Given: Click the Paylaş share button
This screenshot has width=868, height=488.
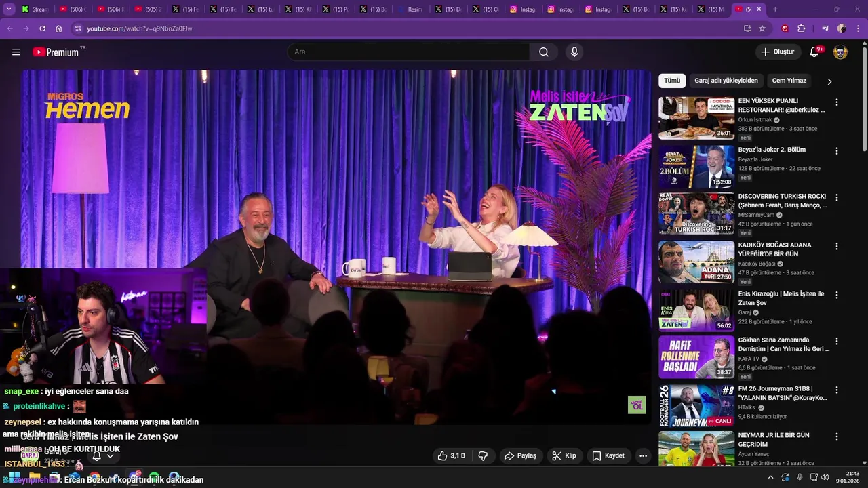Looking at the screenshot, I should 520,455.
